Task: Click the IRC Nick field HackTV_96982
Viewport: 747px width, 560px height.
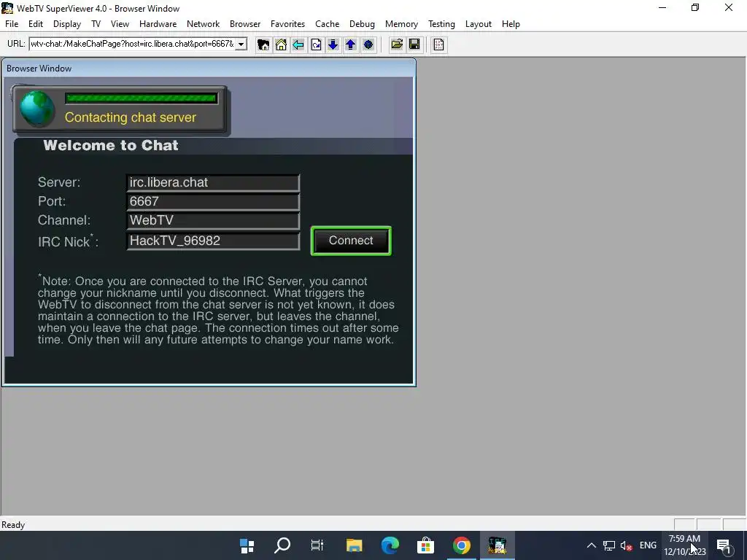Action: (x=213, y=241)
